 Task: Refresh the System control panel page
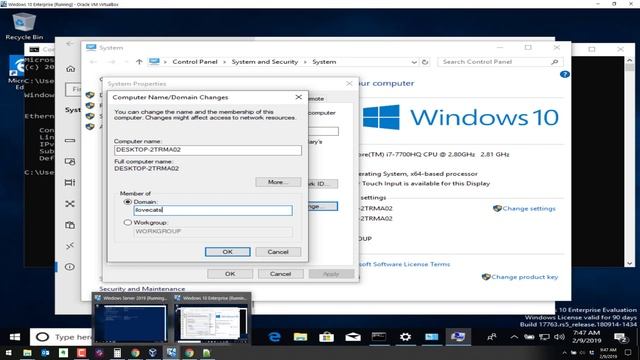pos(425,62)
